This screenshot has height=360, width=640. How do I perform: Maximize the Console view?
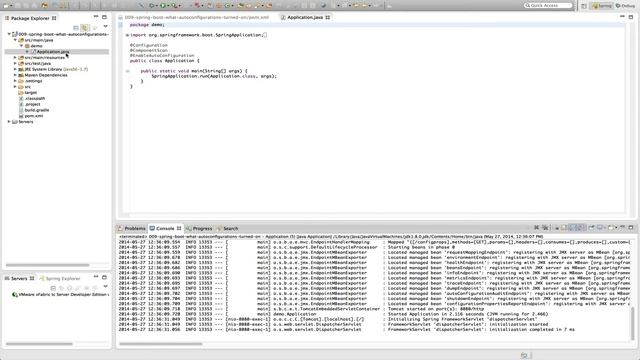(x=631, y=227)
